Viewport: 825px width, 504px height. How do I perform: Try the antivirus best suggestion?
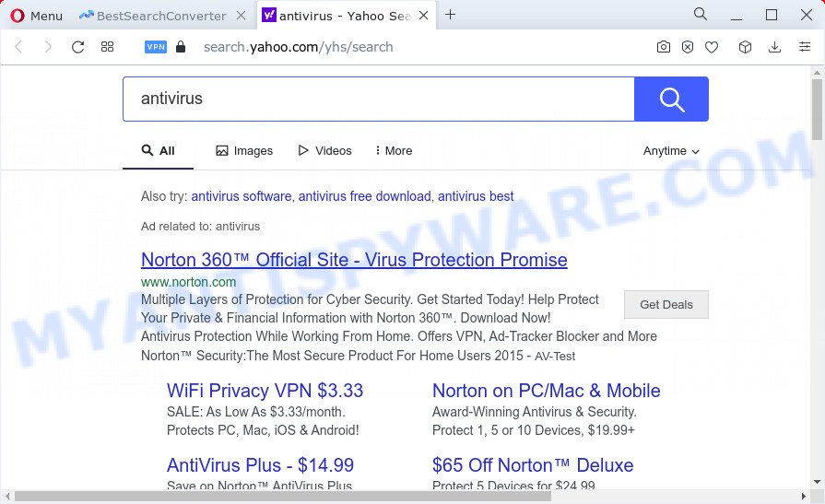point(476,196)
